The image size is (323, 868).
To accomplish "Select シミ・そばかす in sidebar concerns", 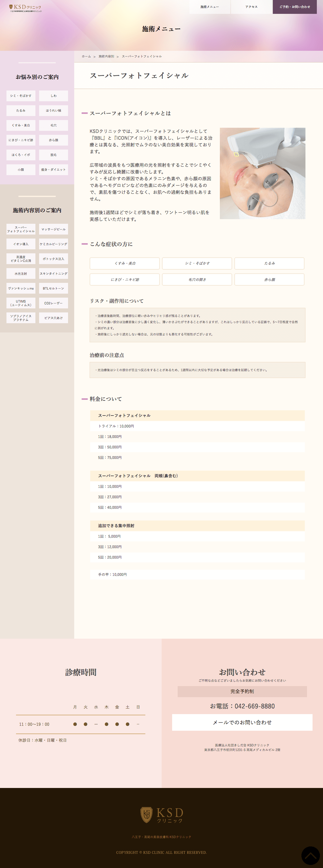I will pos(21,96).
